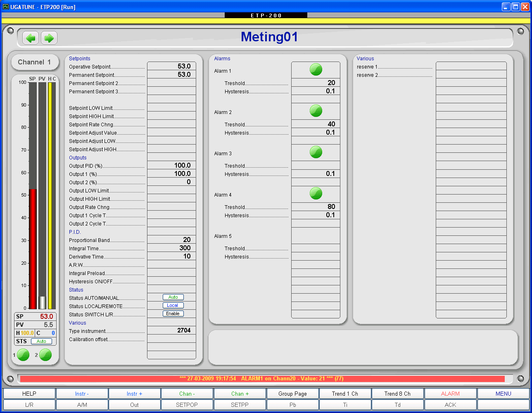The height and width of the screenshot is (413, 532).
Task: Click PV readout 5.5 in channel panel
Action: pos(48,325)
